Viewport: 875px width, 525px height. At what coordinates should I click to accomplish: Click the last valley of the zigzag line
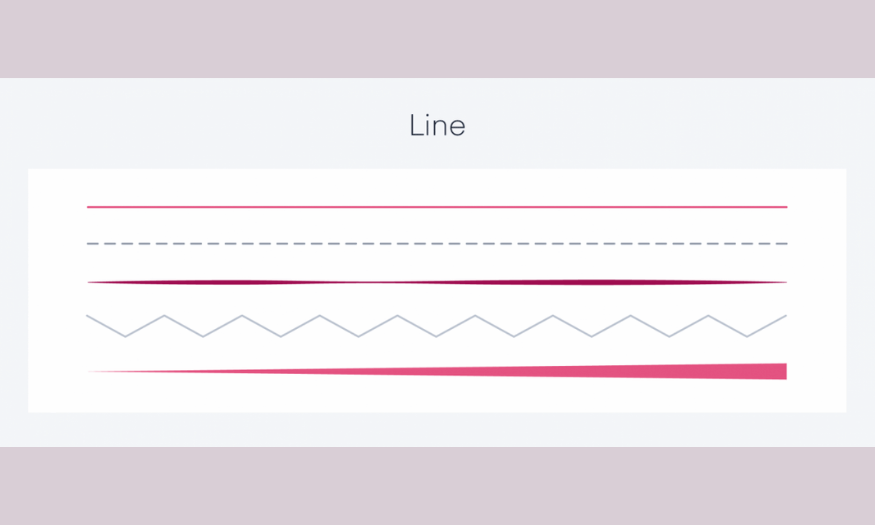click(x=747, y=336)
